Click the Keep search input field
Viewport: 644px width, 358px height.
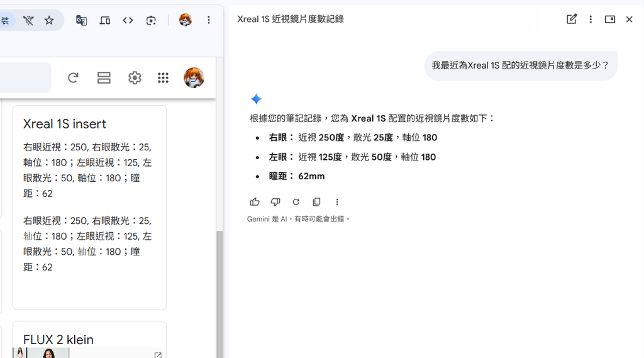[25, 77]
